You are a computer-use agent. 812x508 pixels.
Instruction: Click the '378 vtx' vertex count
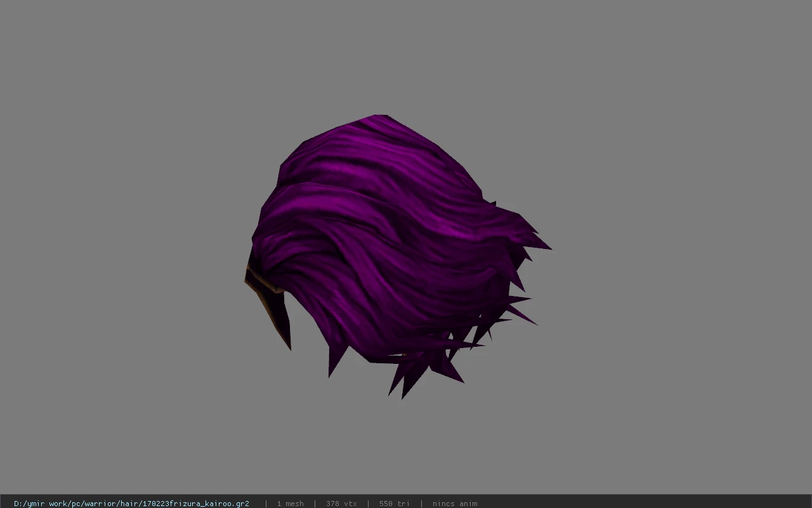[341, 504]
